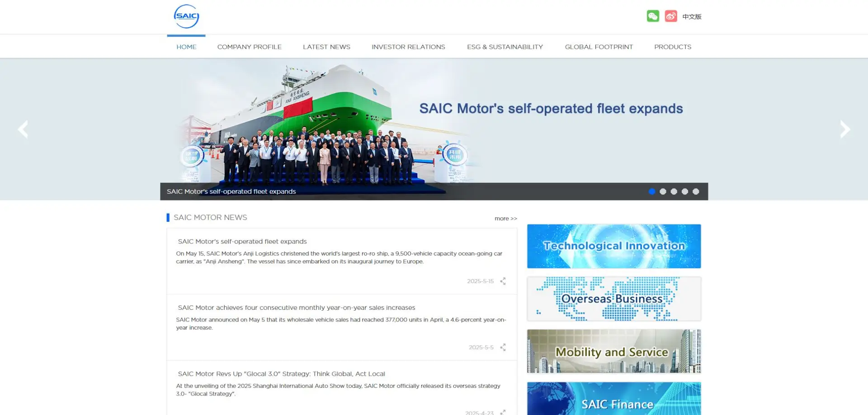This screenshot has height=415, width=868.
Task: Click the carousel caption about fleet expansion
Action: click(231, 191)
